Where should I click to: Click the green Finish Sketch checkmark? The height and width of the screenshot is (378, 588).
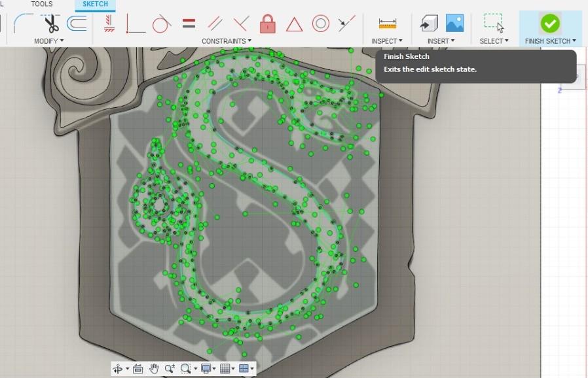[550, 24]
